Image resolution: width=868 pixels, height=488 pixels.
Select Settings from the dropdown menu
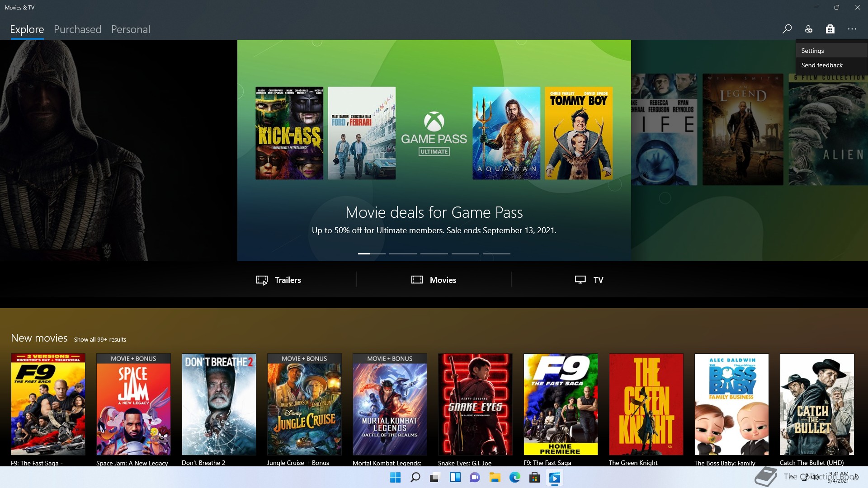click(832, 51)
